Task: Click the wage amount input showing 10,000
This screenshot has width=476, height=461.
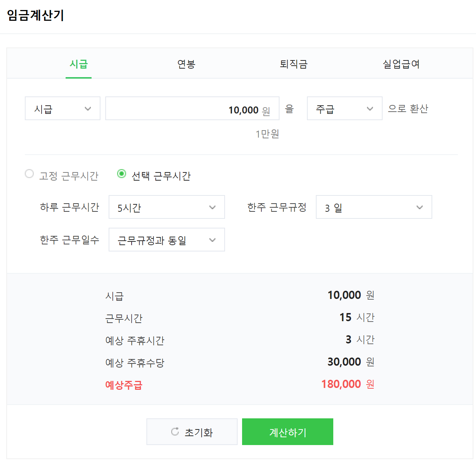Action: click(x=192, y=108)
